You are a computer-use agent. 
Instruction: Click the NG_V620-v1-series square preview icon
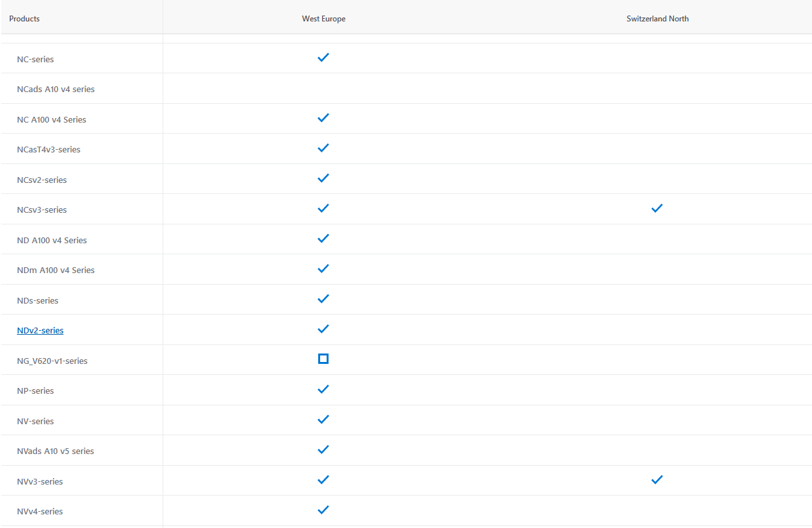point(323,359)
